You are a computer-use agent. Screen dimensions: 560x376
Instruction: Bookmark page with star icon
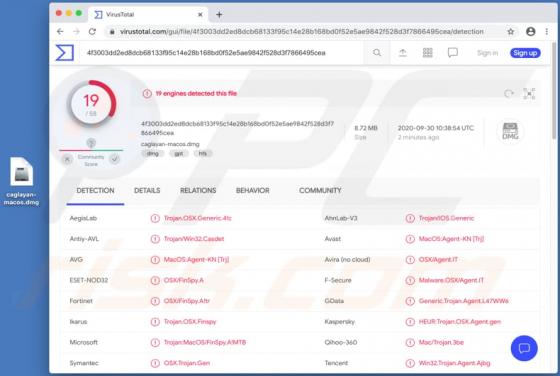pyautogui.click(x=511, y=31)
